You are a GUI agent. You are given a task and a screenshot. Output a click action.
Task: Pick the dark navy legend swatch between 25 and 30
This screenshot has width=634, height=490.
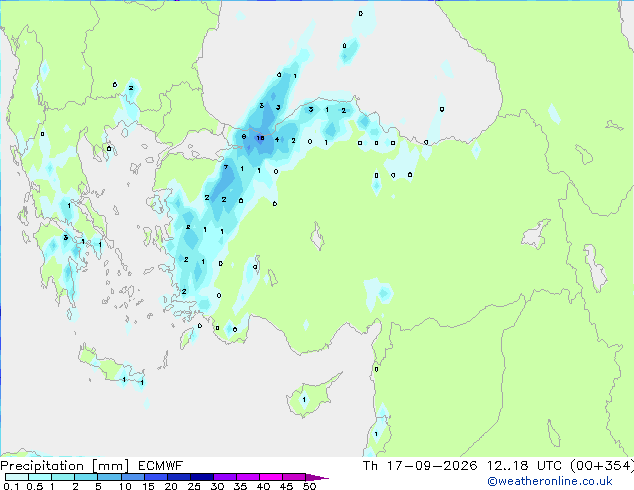coord(201,477)
